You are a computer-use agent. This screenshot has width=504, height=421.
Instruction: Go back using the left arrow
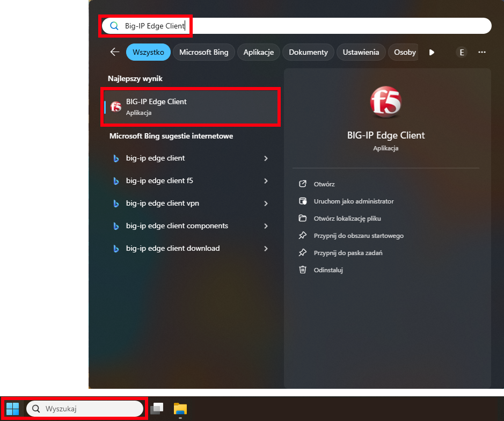(115, 52)
